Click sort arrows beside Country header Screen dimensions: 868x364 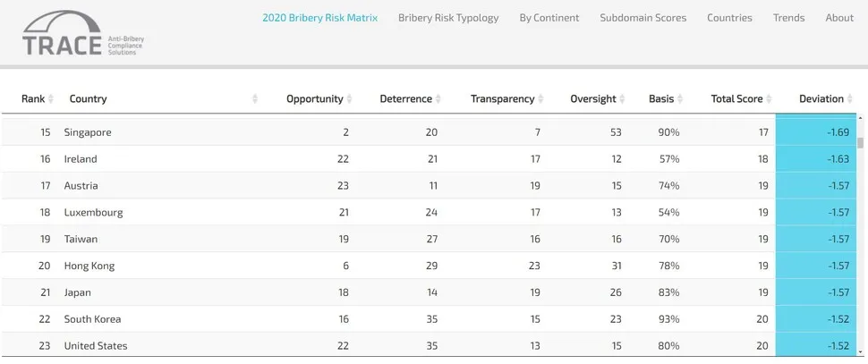point(255,99)
